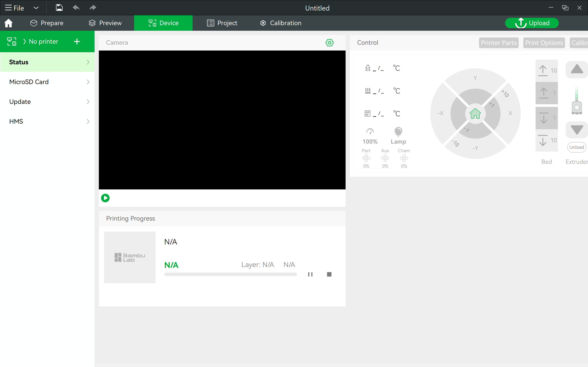The image size is (588, 367).
Task: Expand the HMS chevron
Action: tap(88, 121)
